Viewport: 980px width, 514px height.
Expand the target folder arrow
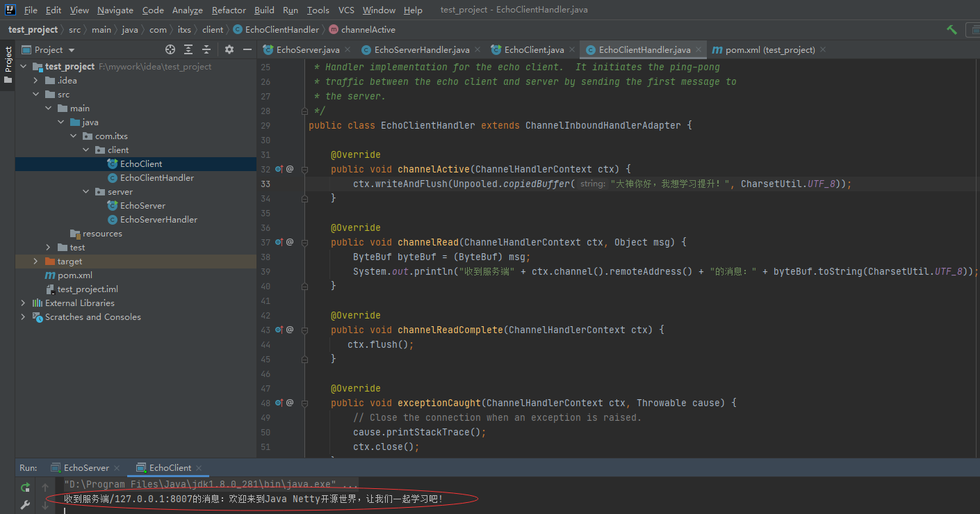coord(35,262)
